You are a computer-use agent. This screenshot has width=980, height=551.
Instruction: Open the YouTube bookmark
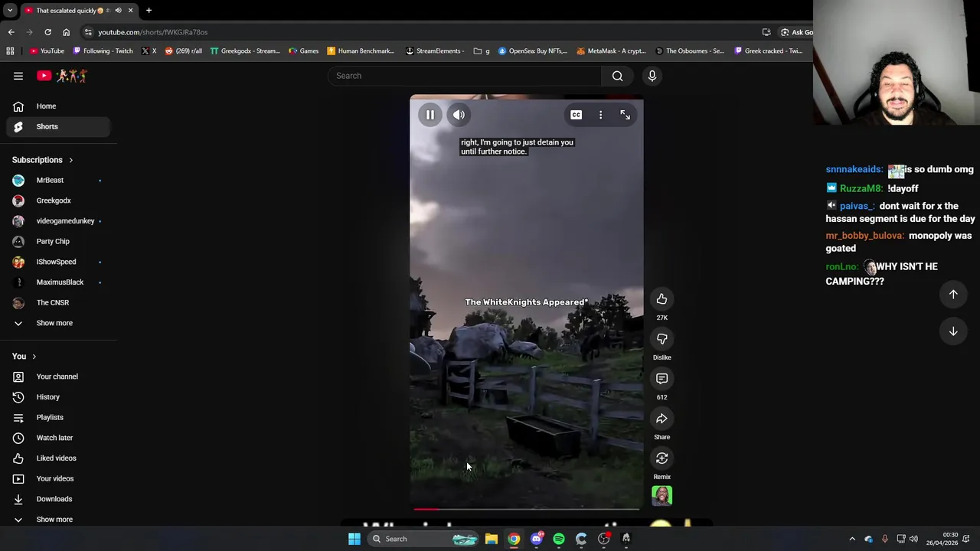[47, 51]
